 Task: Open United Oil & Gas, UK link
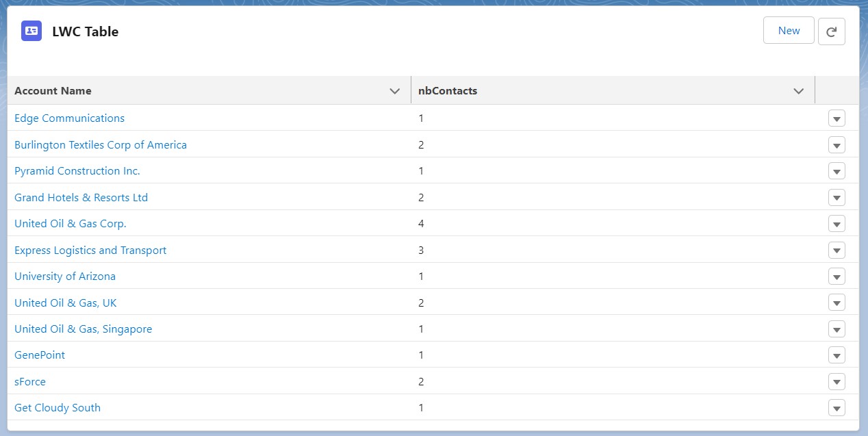pyautogui.click(x=66, y=303)
